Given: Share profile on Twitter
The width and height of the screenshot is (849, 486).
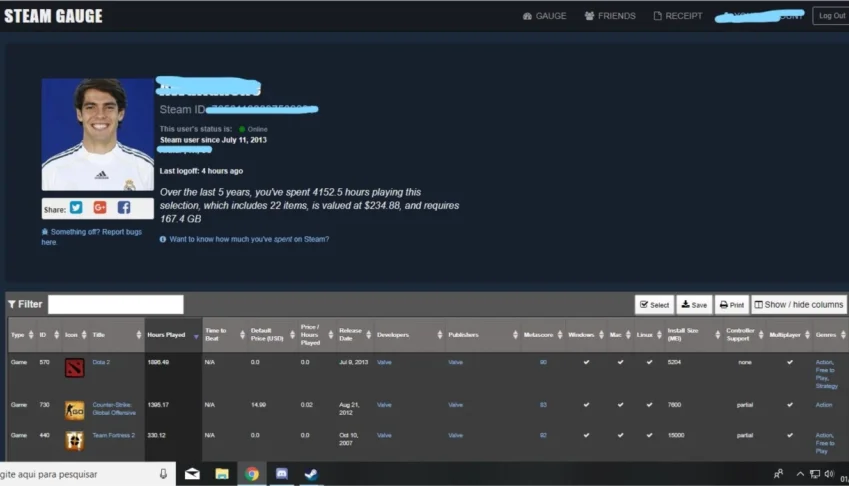Looking at the screenshot, I should (76, 208).
